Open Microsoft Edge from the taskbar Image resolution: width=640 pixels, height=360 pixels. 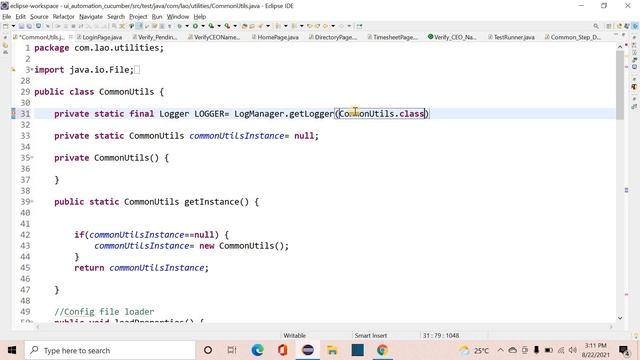pos(257,350)
